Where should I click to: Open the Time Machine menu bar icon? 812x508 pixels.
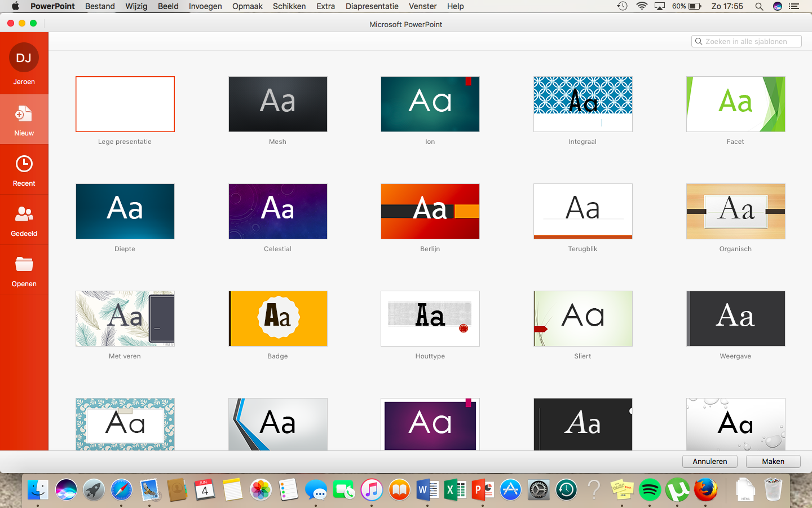tap(623, 6)
